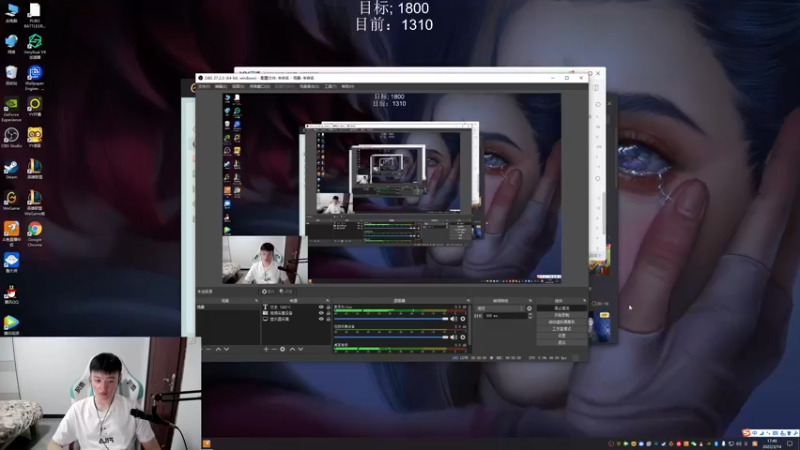The image size is (800, 450).
Task: Open the 腾讯视频 desktop icon
Action: point(11,326)
